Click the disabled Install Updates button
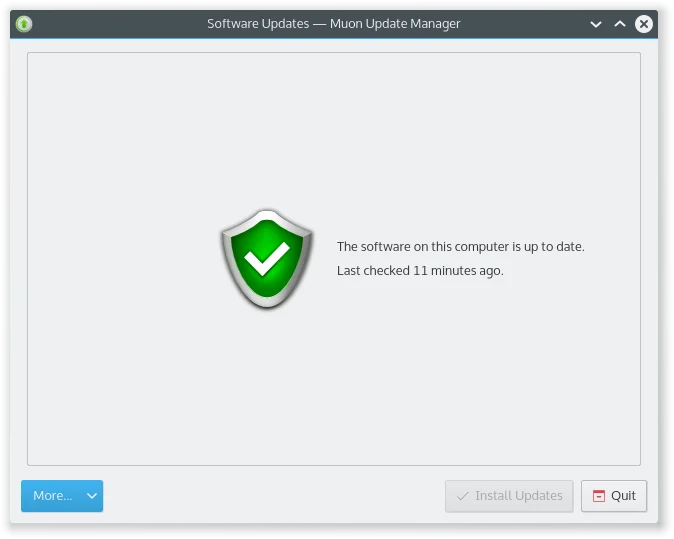 tap(509, 496)
